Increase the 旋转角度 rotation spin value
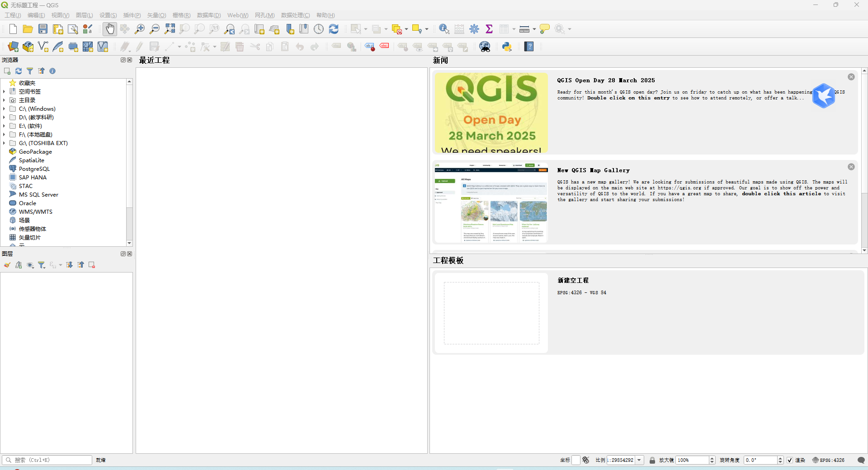The image size is (868, 470). click(780, 458)
